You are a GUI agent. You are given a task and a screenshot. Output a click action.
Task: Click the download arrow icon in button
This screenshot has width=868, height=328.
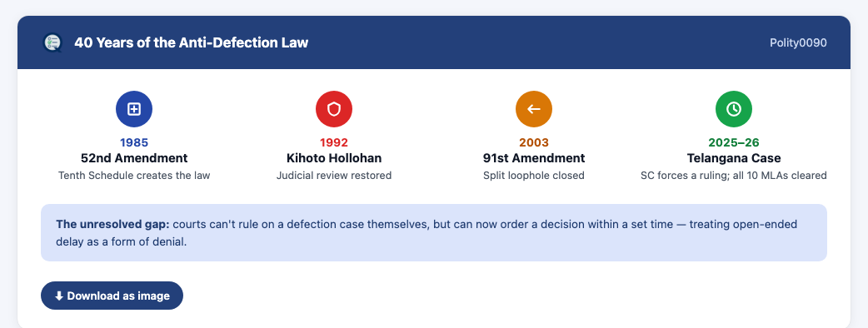coord(58,296)
